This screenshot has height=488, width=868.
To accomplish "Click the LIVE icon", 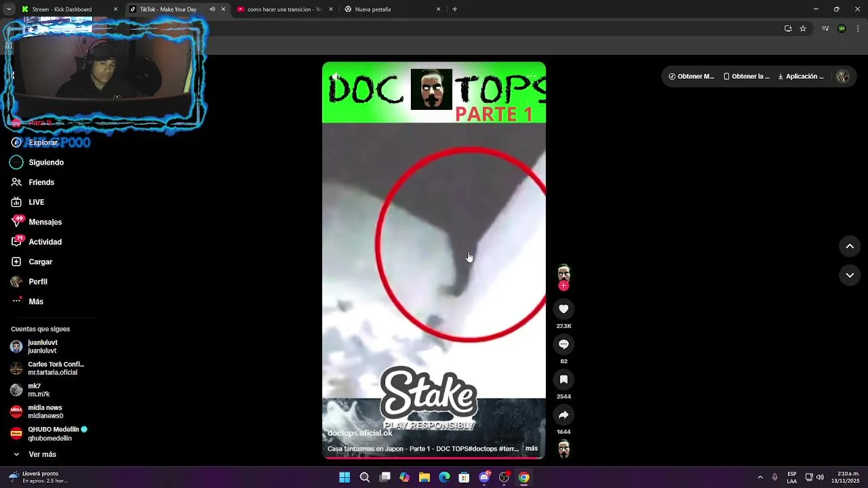I will [x=16, y=202].
